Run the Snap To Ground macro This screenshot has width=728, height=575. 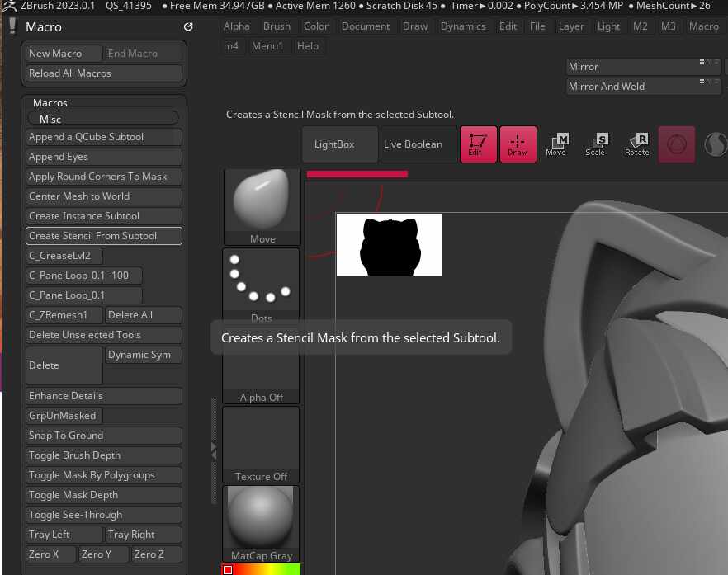tap(104, 436)
